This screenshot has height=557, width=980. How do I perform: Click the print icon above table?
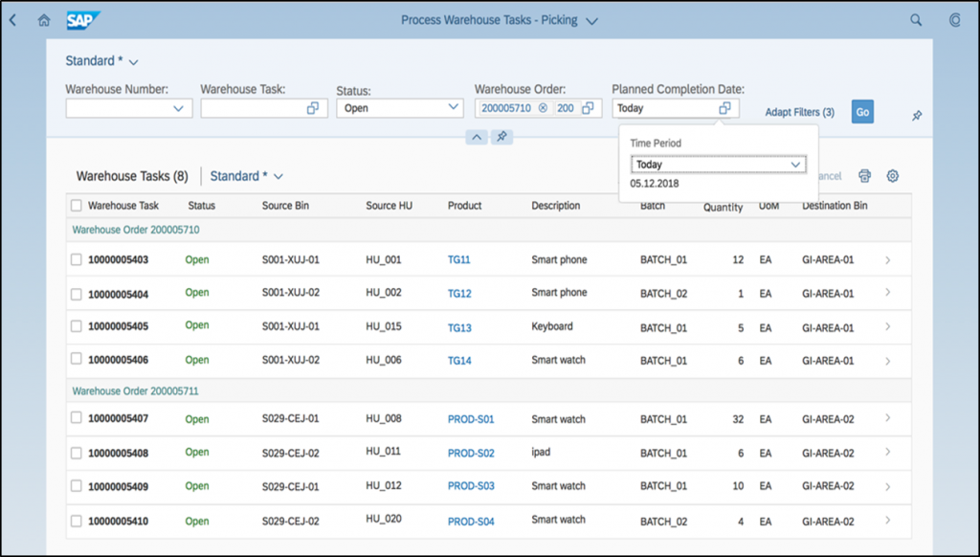(864, 176)
